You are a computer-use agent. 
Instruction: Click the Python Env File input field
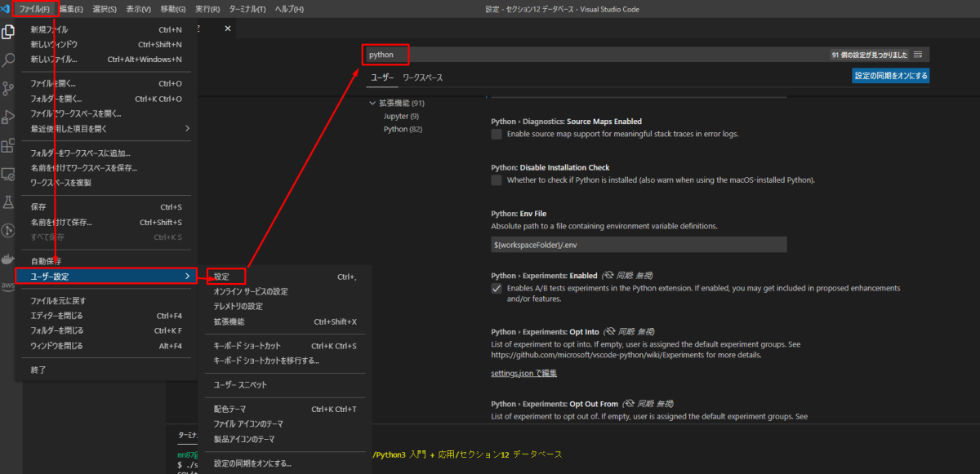(639, 244)
